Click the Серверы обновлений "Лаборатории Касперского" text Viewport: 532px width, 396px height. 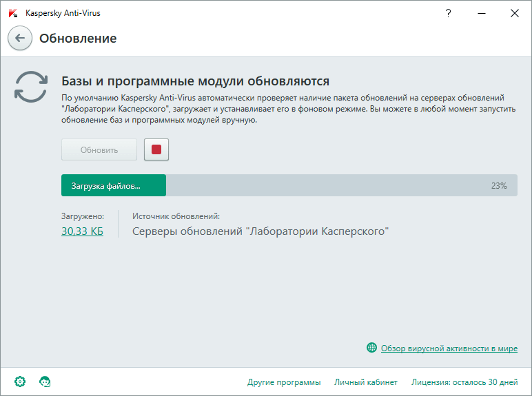tap(260, 231)
